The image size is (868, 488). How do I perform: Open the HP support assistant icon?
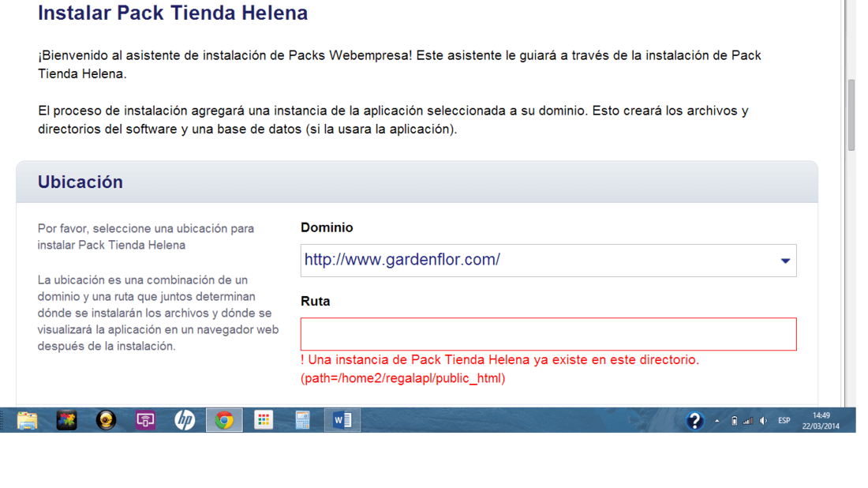click(185, 420)
